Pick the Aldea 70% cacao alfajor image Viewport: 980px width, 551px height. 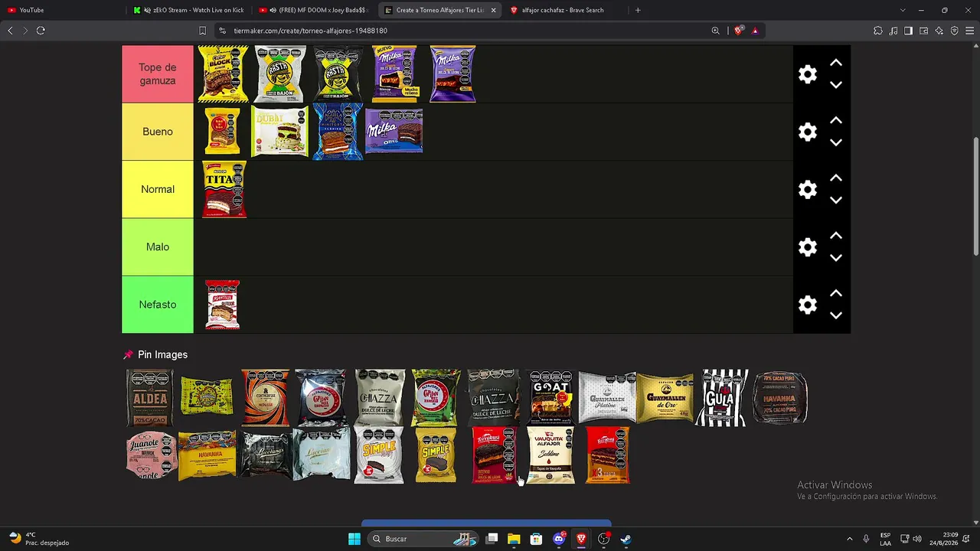pyautogui.click(x=150, y=398)
